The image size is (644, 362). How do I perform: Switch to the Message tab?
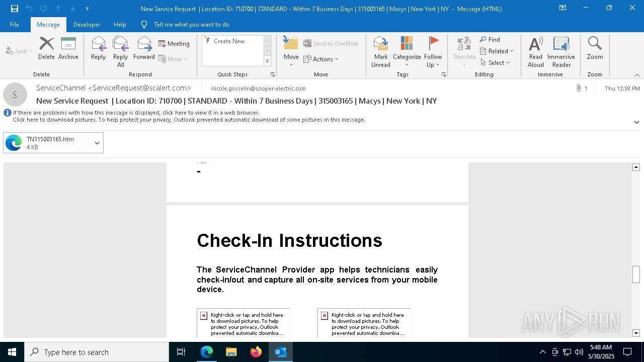click(48, 25)
